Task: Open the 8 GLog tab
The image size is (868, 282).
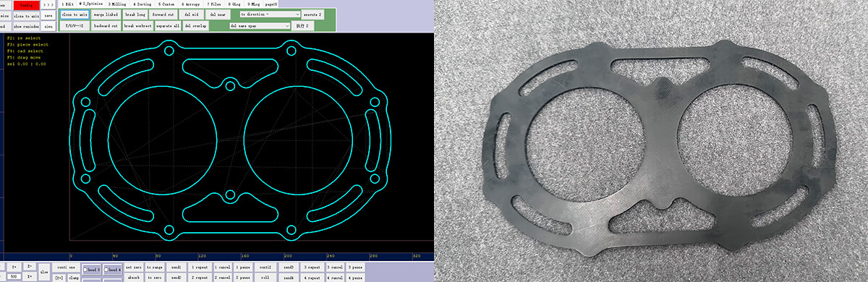Action: (234, 4)
